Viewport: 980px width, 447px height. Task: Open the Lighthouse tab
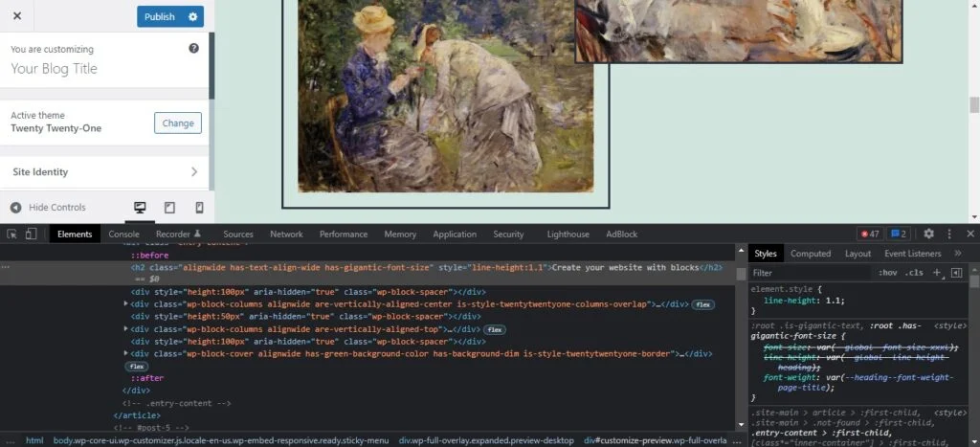point(568,234)
